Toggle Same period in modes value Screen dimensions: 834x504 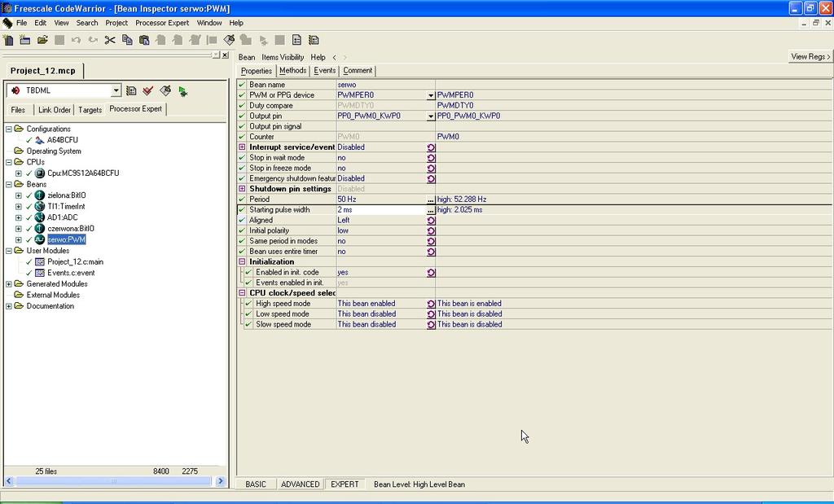[431, 241]
